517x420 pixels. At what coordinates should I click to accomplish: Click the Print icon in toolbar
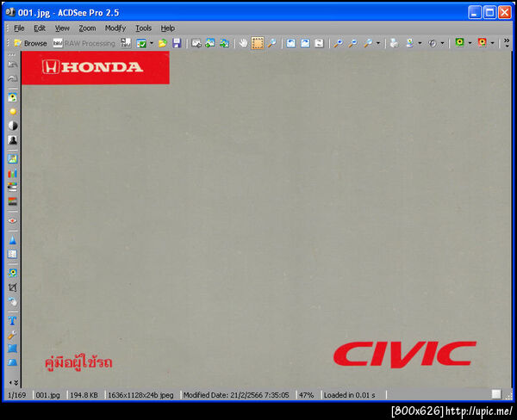click(x=394, y=43)
